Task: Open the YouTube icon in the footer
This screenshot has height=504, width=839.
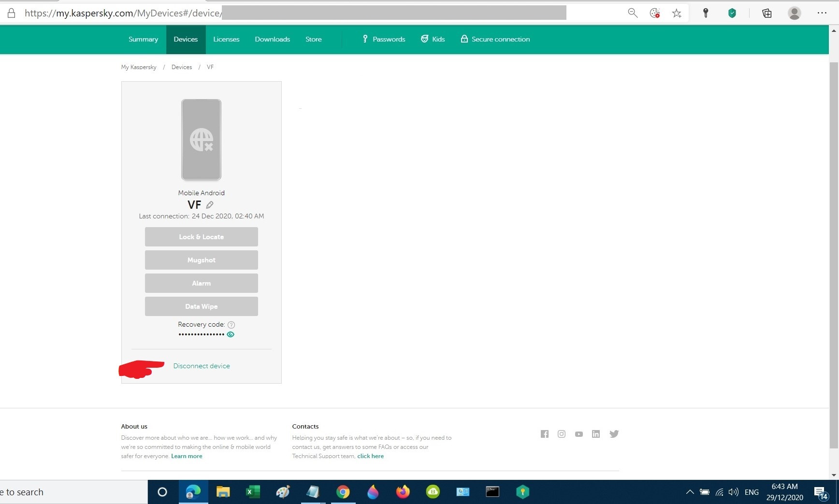Action: pyautogui.click(x=579, y=434)
